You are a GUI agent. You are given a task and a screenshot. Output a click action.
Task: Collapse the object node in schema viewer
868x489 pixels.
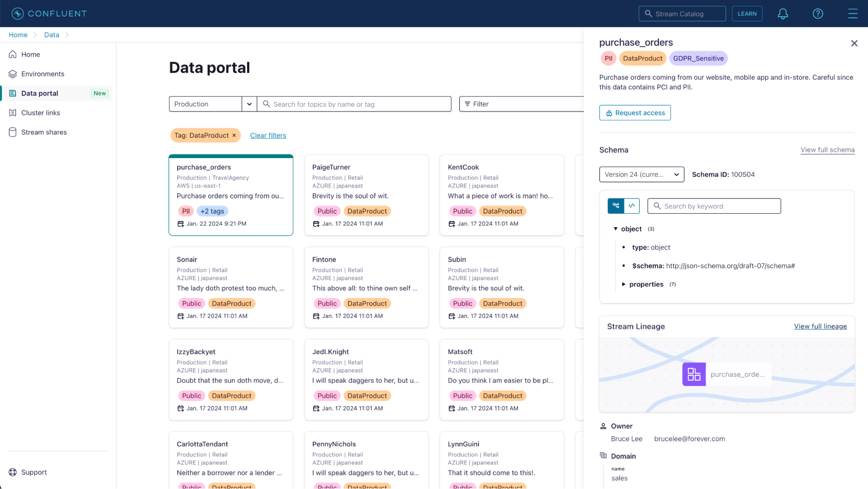[x=616, y=228]
